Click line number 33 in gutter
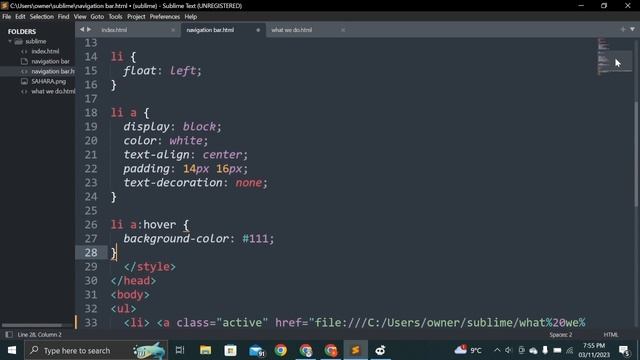640x360 pixels. [x=91, y=322]
